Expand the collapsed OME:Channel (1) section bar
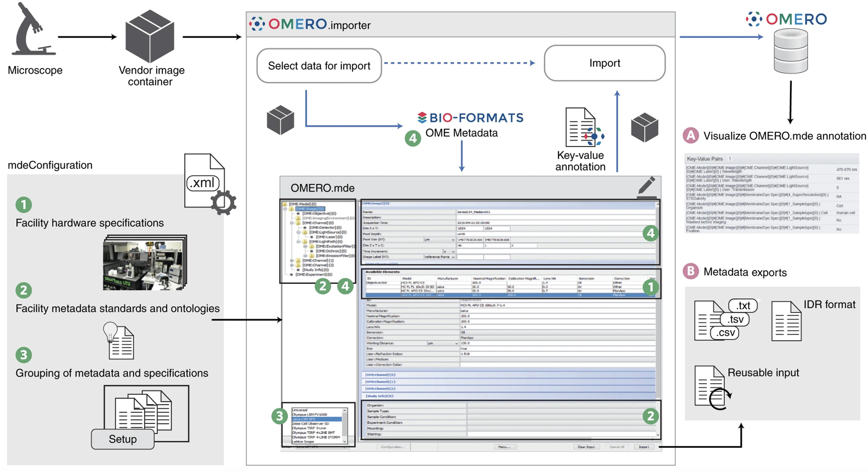868x472 pixels. [508, 382]
